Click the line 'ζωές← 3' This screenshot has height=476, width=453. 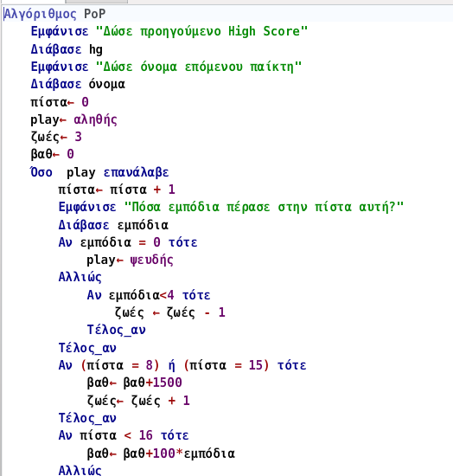(56, 137)
